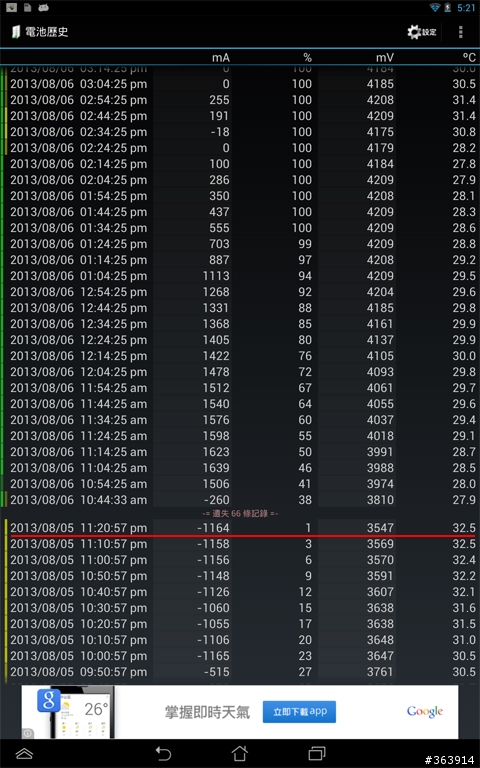Select the 11:54:25 am record row

pyautogui.click(x=240, y=388)
